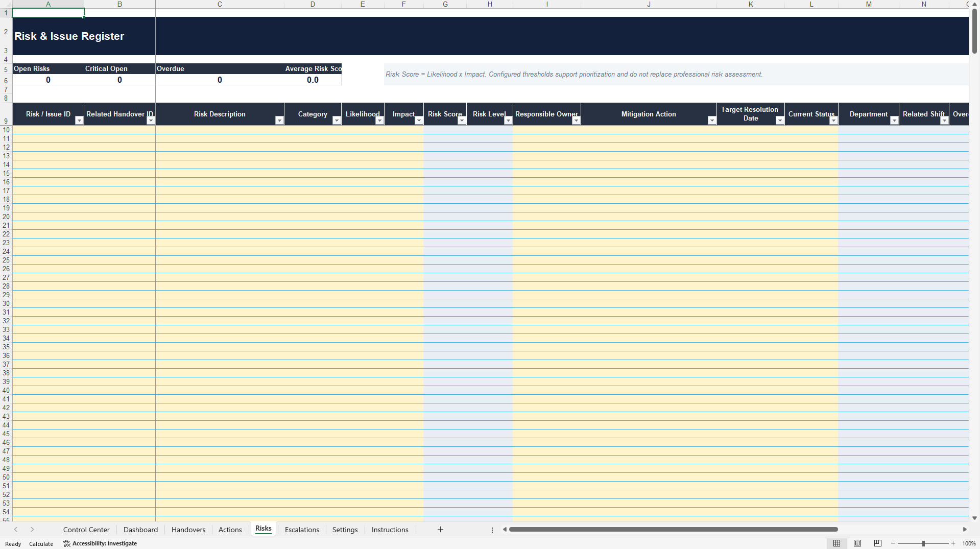Image resolution: width=980 pixels, height=549 pixels.
Task: Switch to the Instructions sheet tab
Action: coord(390,530)
